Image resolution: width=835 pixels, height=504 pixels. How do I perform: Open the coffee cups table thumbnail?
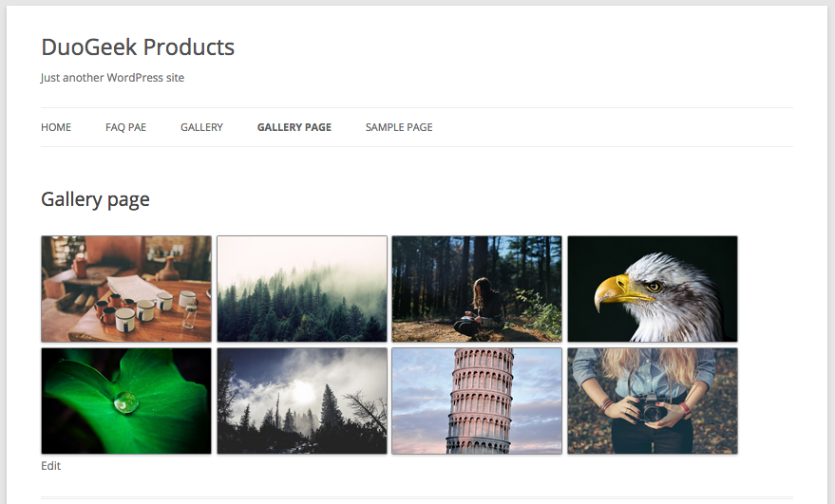coord(126,289)
